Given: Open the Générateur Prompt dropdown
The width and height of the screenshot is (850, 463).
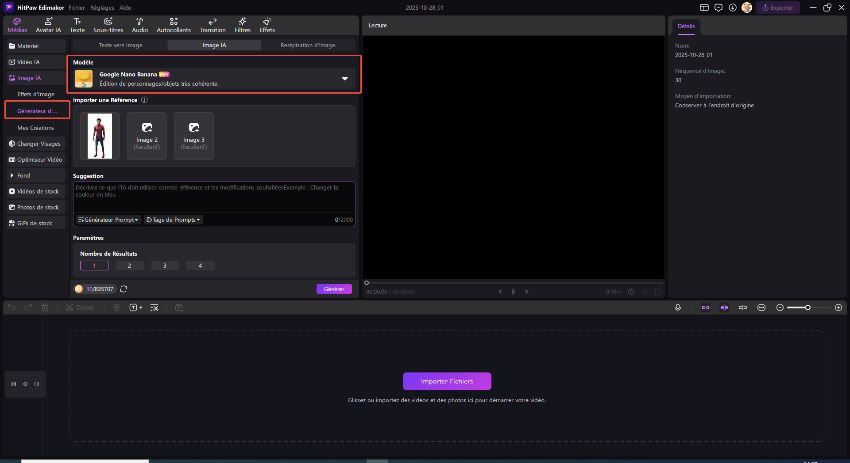Looking at the screenshot, I should (108, 219).
